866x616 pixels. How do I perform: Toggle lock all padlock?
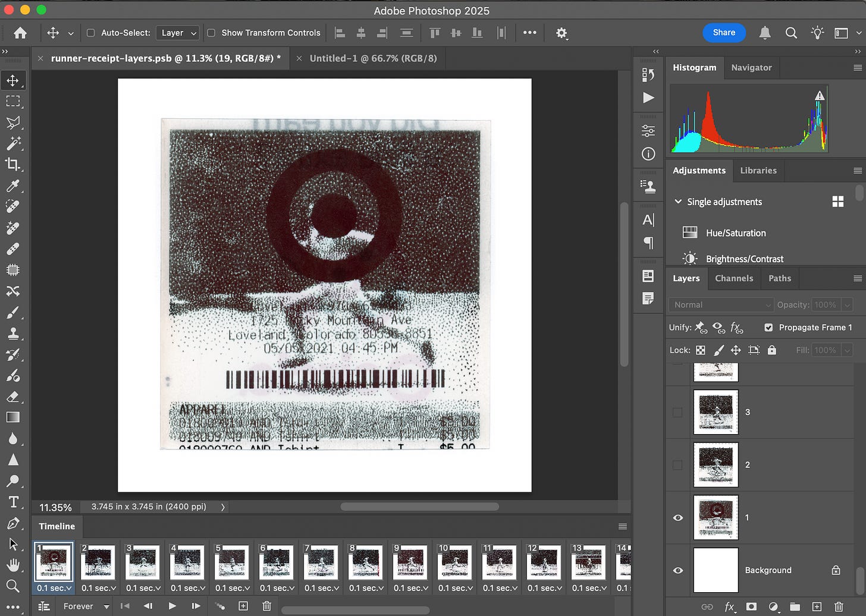pos(772,350)
